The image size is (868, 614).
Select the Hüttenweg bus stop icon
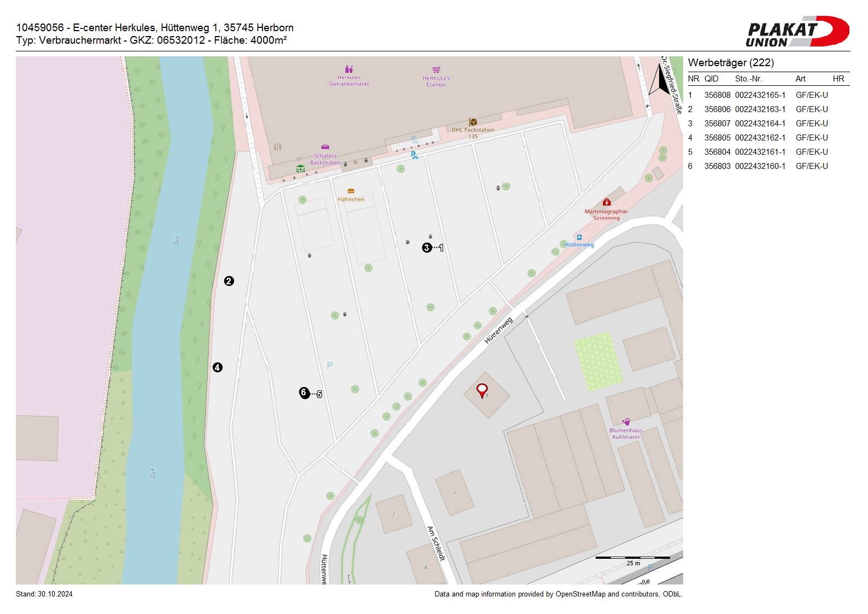click(579, 238)
